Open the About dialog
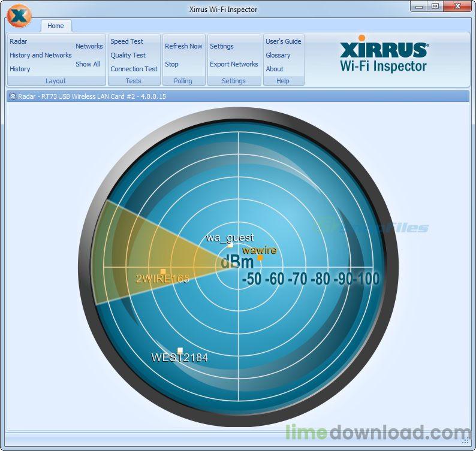Viewport: 476px width, 451px height. (x=275, y=69)
